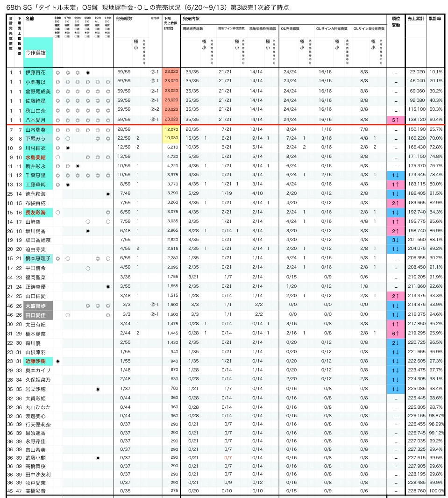Select name cell 秋山由奈

[x=38, y=111]
